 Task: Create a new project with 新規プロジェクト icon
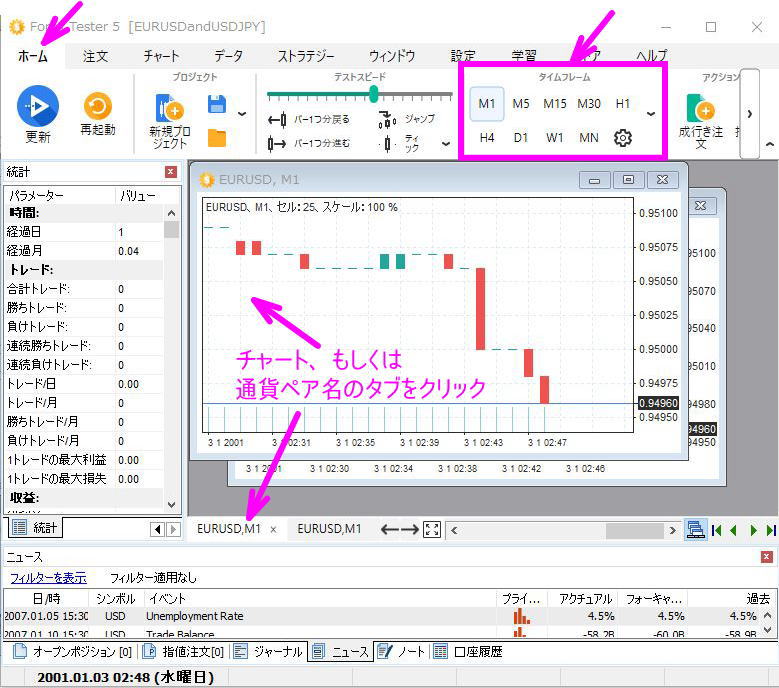coord(169,108)
